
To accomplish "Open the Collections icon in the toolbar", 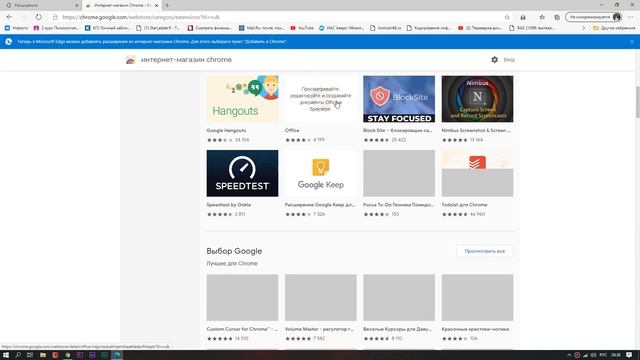I will [x=557, y=17].
